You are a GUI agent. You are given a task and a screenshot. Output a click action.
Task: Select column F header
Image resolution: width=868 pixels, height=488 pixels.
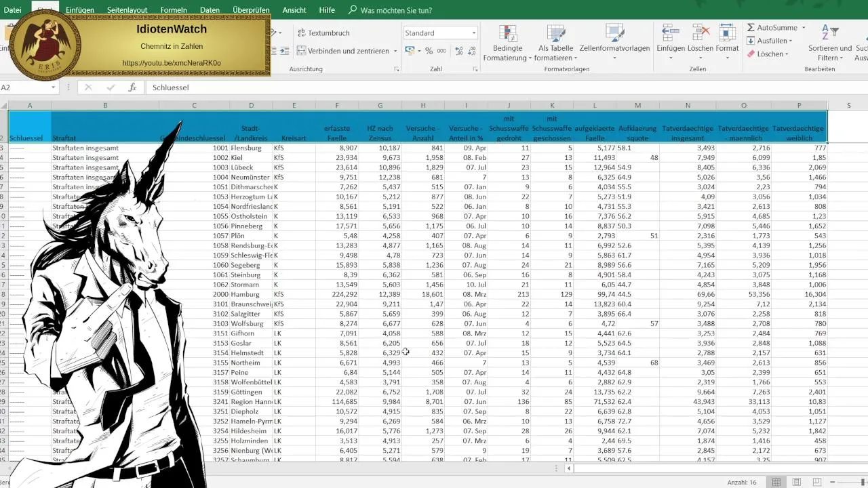(x=337, y=106)
